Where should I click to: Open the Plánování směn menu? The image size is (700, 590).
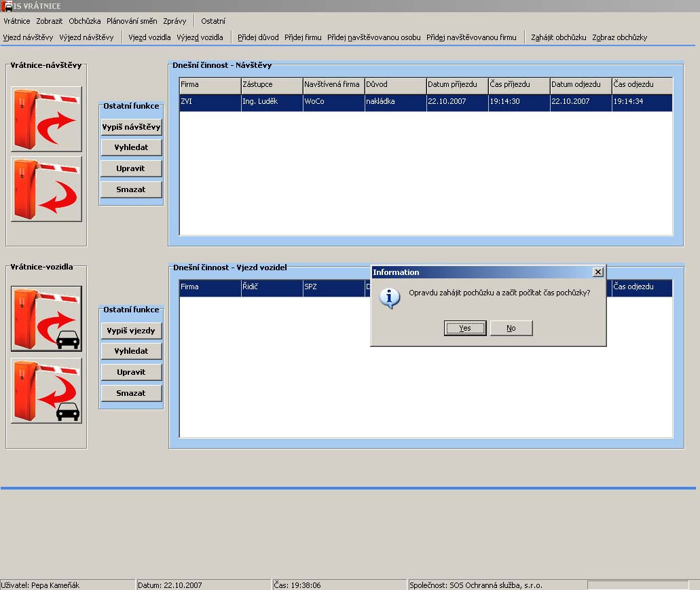132,21
